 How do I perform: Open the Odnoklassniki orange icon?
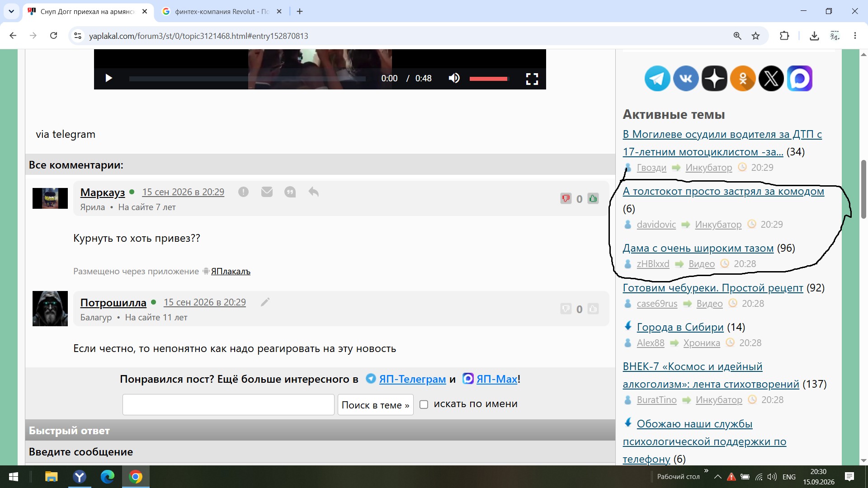pos(743,79)
